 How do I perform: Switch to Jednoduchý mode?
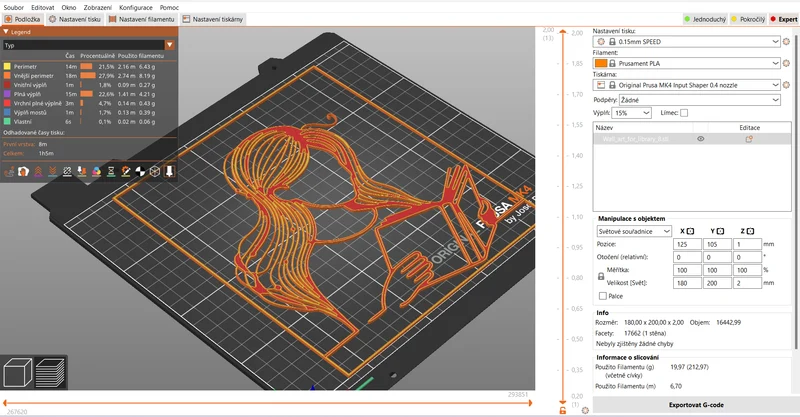click(x=705, y=19)
